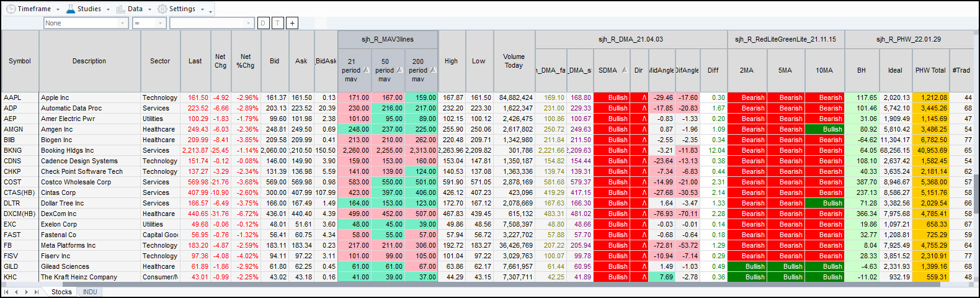Viewport: 980px width, 298px height.
Task: Click the D filter button
Action: point(263,23)
